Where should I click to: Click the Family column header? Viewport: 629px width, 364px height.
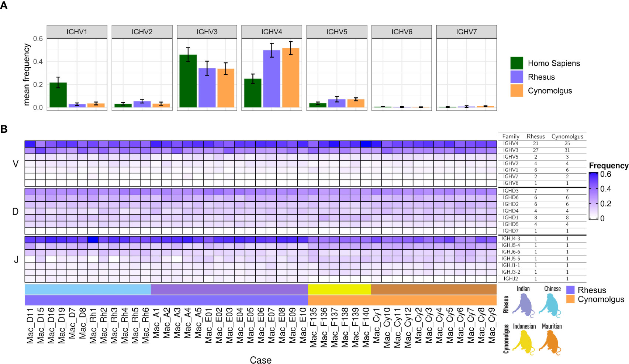[511, 136]
